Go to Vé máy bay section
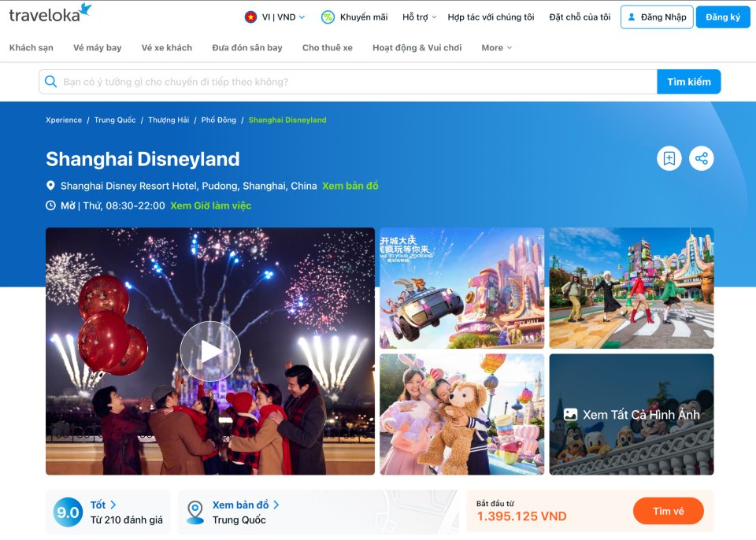 point(98,48)
